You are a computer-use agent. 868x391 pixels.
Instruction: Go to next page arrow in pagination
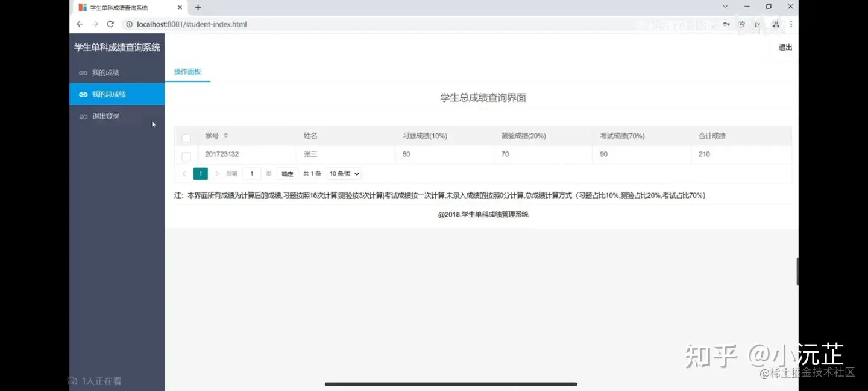point(217,174)
